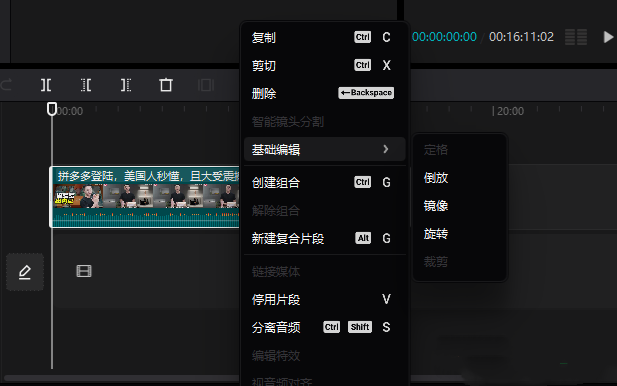Click the total duration 00:16:11:02
This screenshot has height=386, width=617.
click(x=521, y=37)
